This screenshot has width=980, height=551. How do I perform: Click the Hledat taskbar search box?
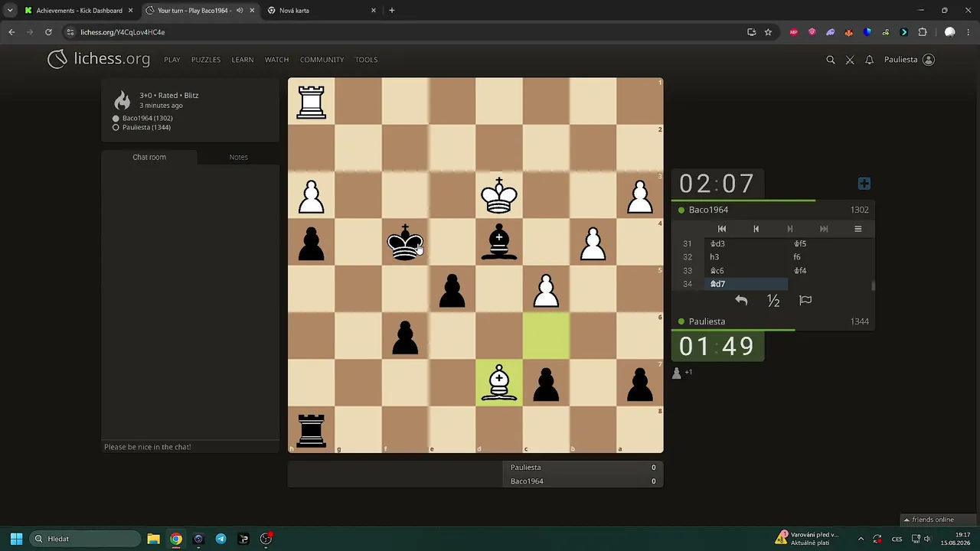click(x=84, y=539)
